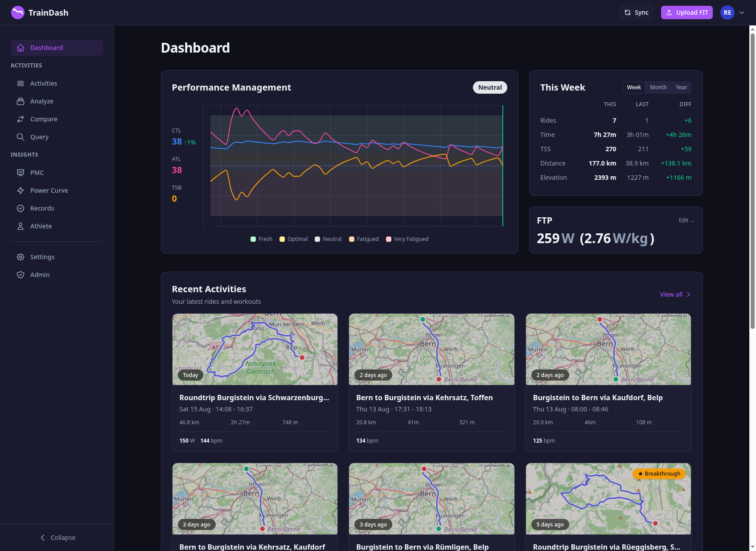Viewport: 756px width, 551px height.
Task: Toggle the Neutral legend entry in chart
Action: [328, 239]
